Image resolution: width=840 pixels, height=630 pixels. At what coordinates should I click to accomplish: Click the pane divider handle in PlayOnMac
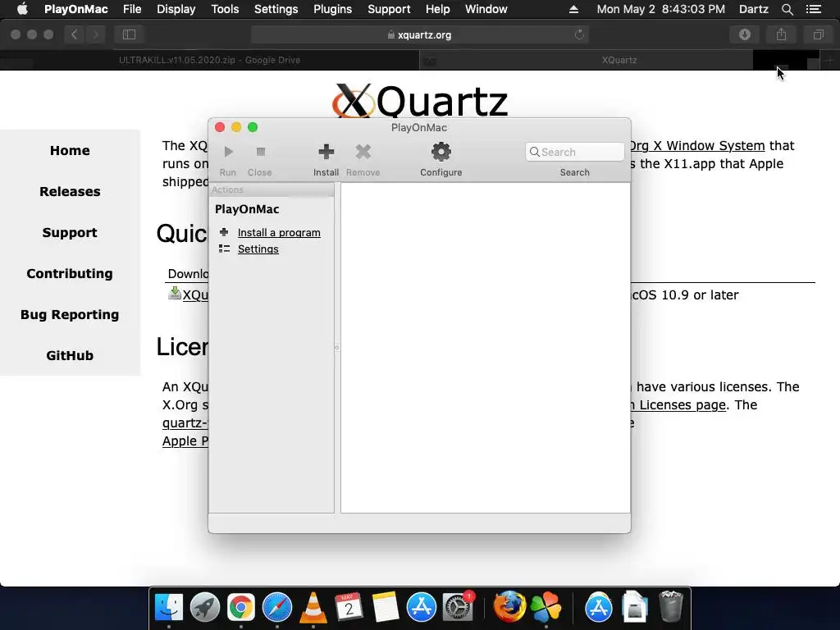(337, 348)
